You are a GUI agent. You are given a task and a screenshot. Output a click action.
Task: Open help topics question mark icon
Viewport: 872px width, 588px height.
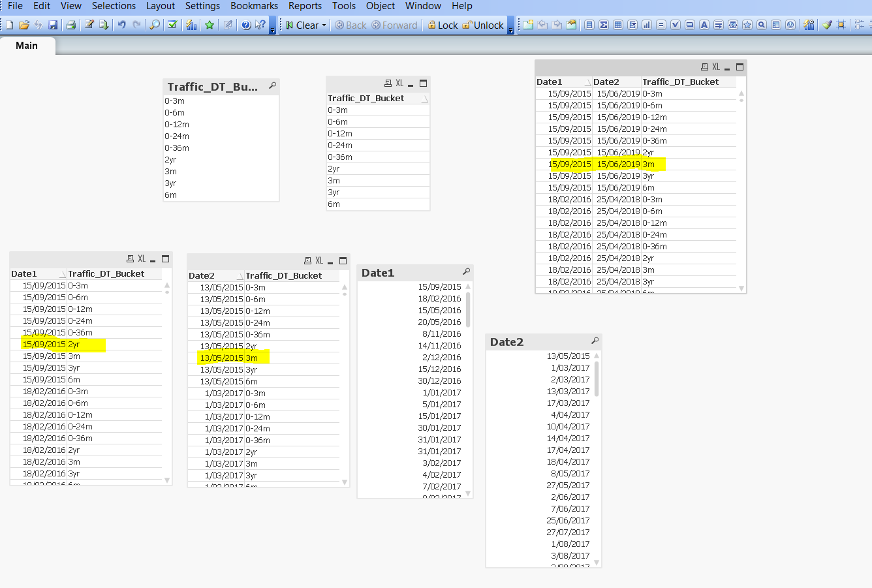[246, 25]
